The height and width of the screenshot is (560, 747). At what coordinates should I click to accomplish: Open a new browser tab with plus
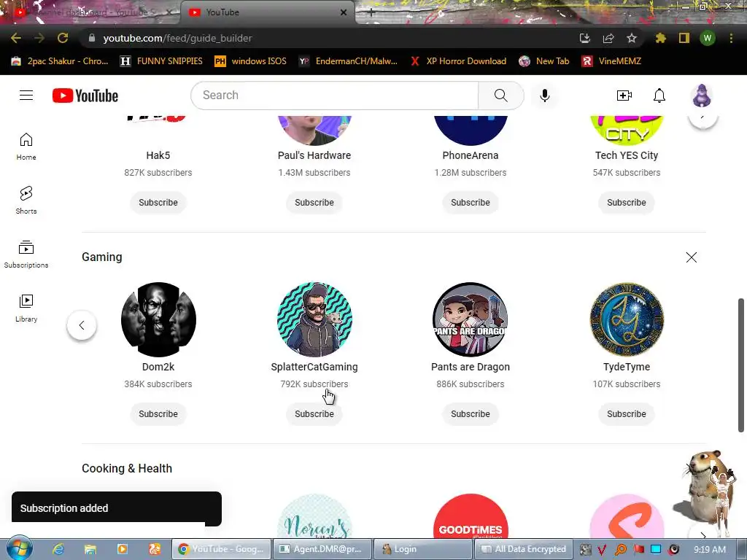371,13
